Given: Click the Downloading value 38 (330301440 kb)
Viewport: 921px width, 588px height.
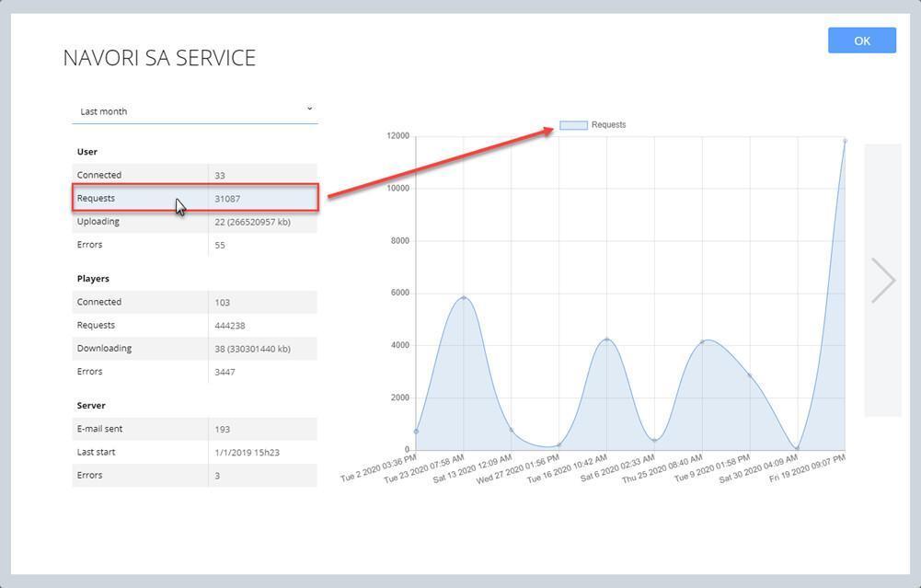Looking at the screenshot, I should (x=253, y=349).
